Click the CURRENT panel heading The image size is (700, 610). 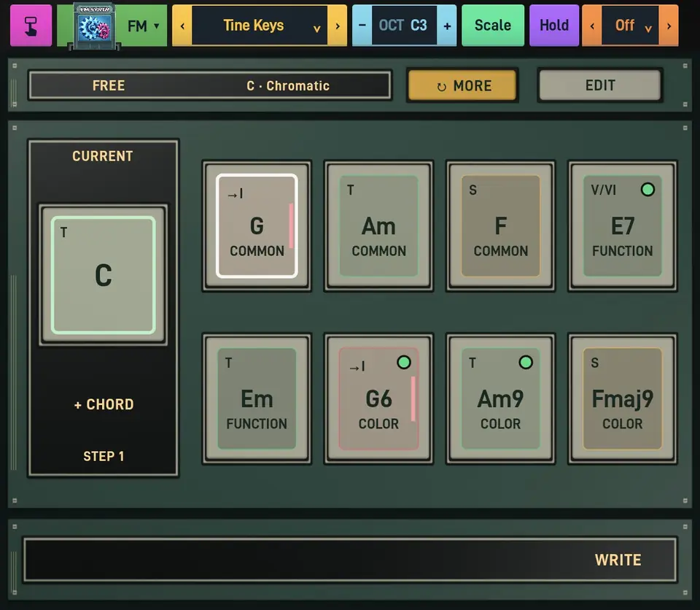click(x=103, y=156)
